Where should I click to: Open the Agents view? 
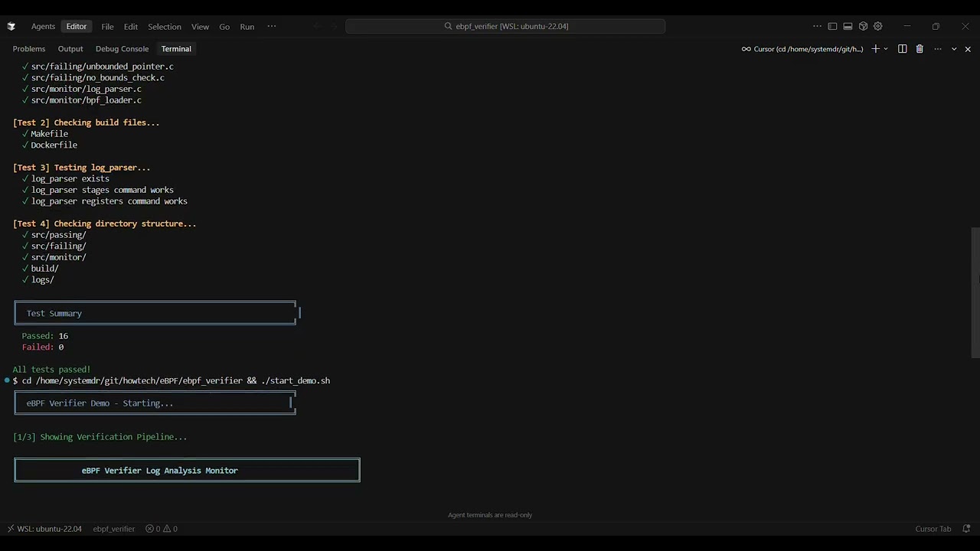43,26
